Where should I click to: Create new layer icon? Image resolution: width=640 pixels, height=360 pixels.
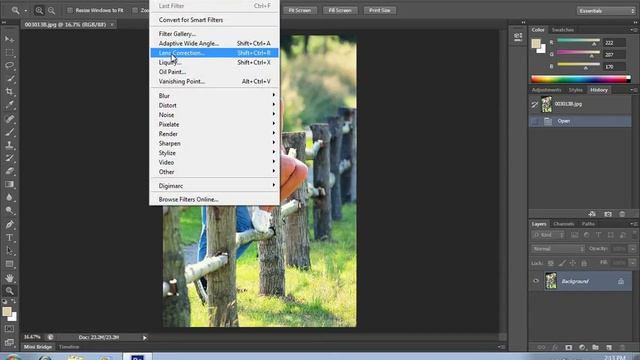(609, 347)
